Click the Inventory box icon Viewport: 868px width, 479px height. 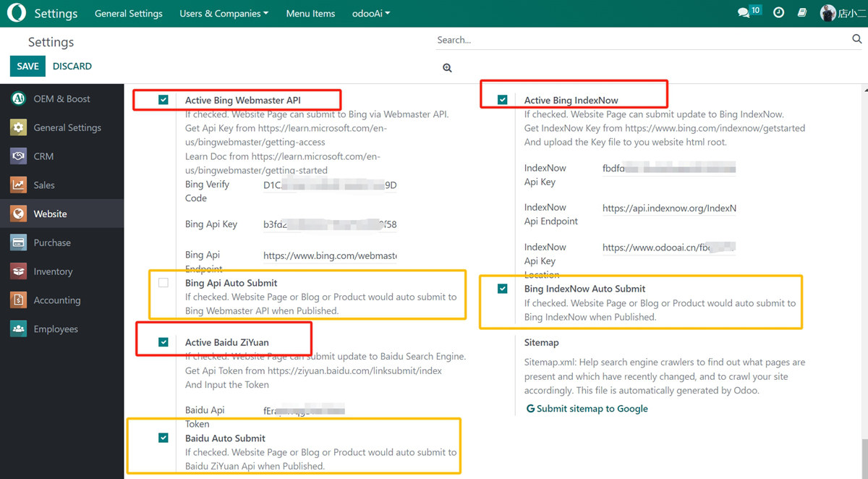(x=19, y=272)
